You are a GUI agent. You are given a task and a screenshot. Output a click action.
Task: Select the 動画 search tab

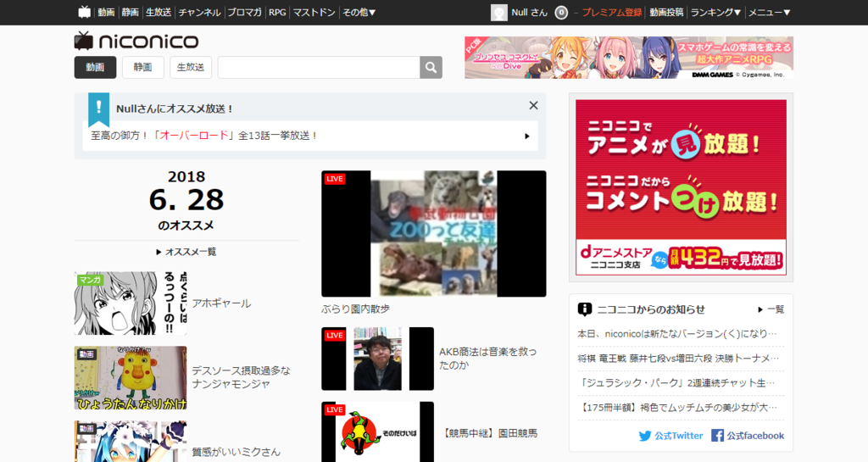tap(95, 68)
